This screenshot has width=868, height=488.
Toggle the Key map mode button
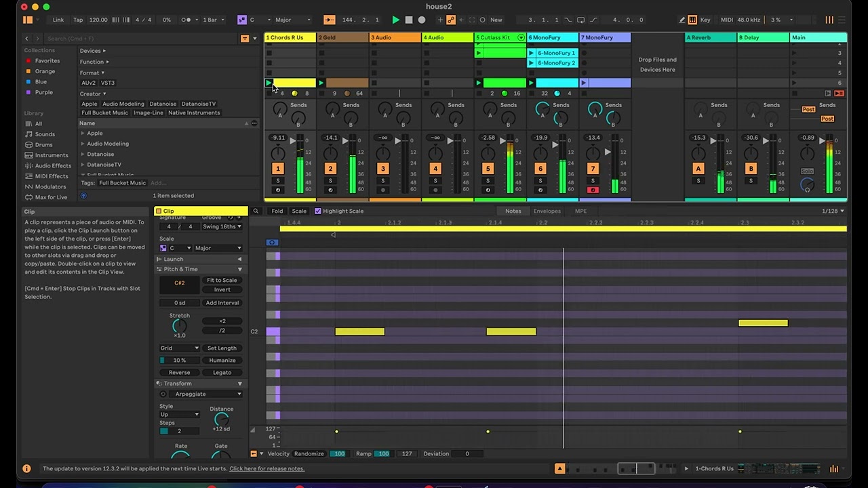coord(705,20)
